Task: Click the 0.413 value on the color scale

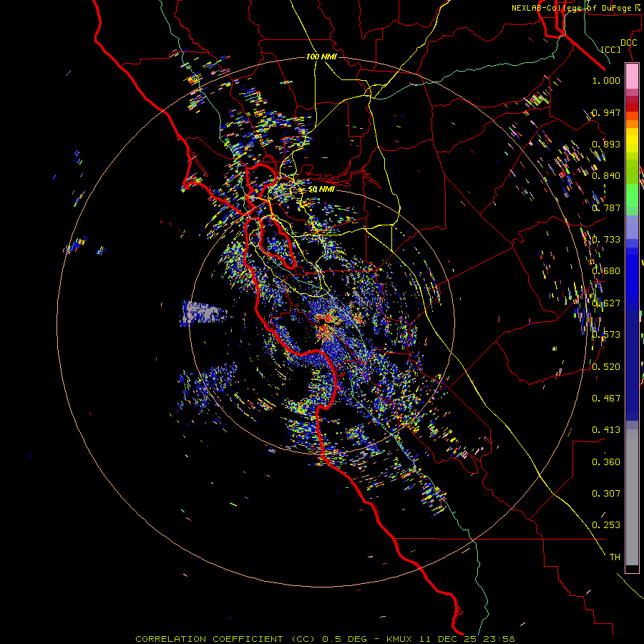Action: coord(606,430)
